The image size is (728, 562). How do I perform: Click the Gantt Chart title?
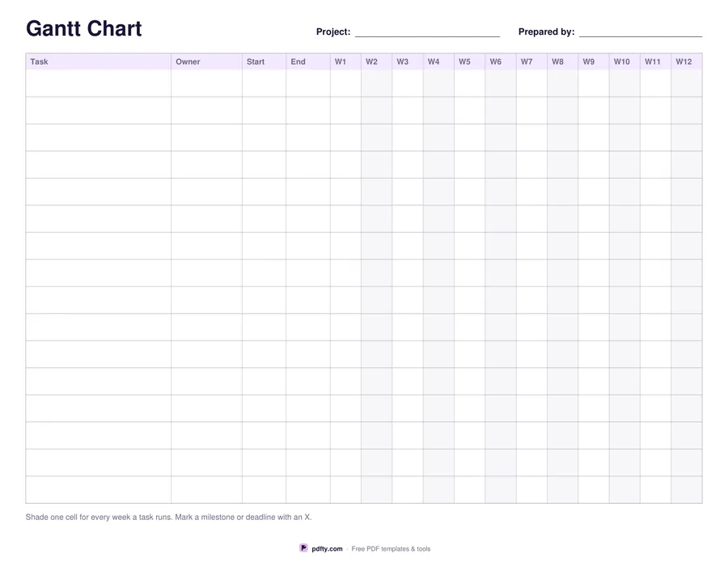(83, 28)
